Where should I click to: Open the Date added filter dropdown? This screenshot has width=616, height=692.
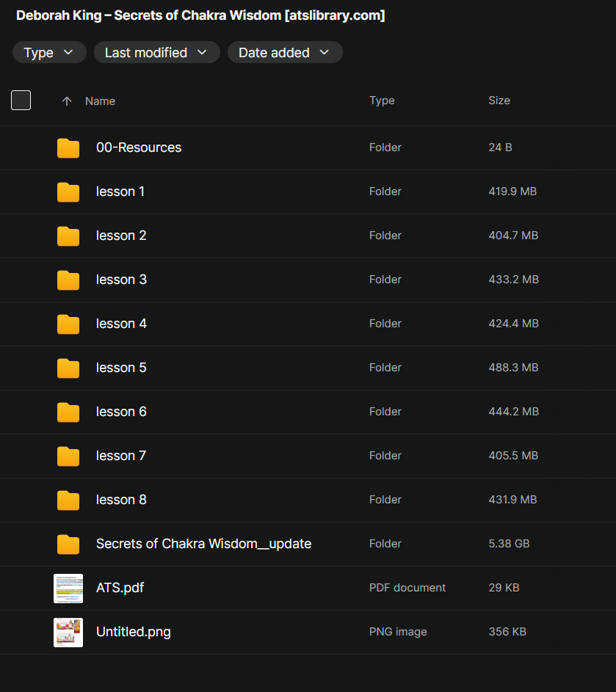point(285,53)
